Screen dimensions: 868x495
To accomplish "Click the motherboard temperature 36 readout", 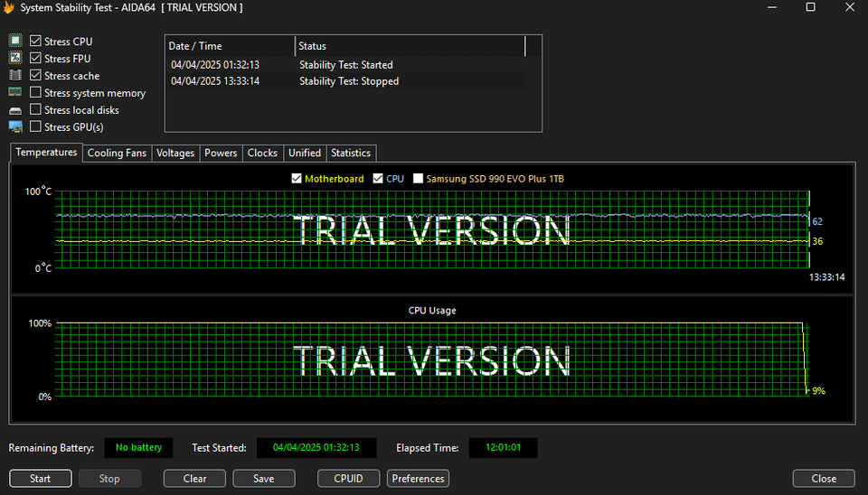I will tap(817, 241).
